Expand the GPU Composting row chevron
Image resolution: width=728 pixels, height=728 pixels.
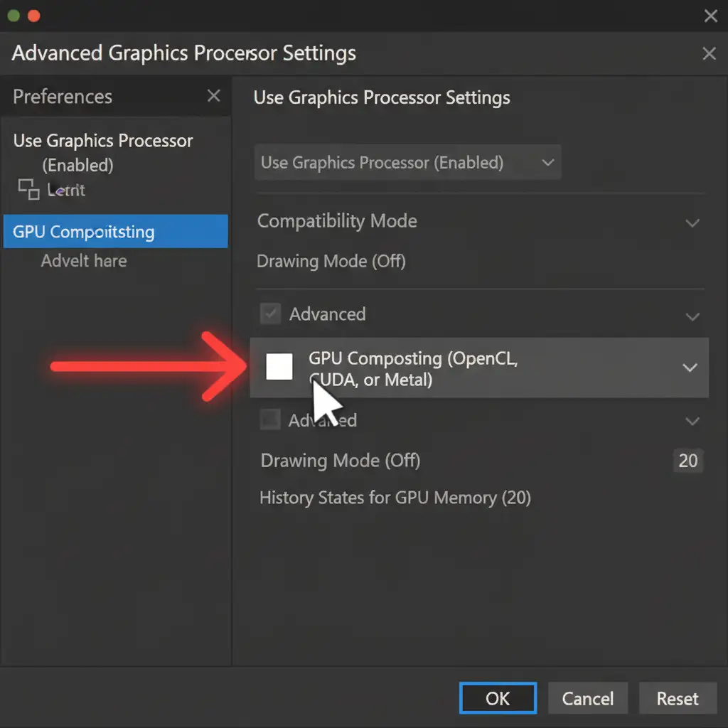[690, 368]
